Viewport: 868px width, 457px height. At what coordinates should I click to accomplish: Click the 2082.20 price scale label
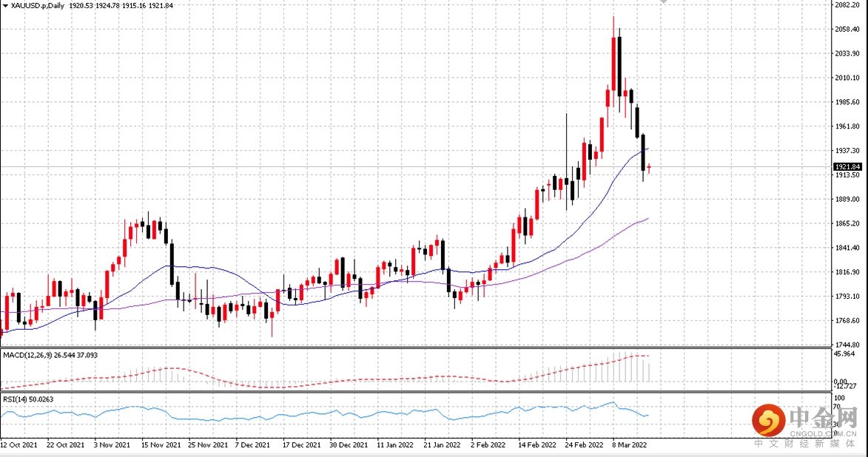(x=847, y=4)
